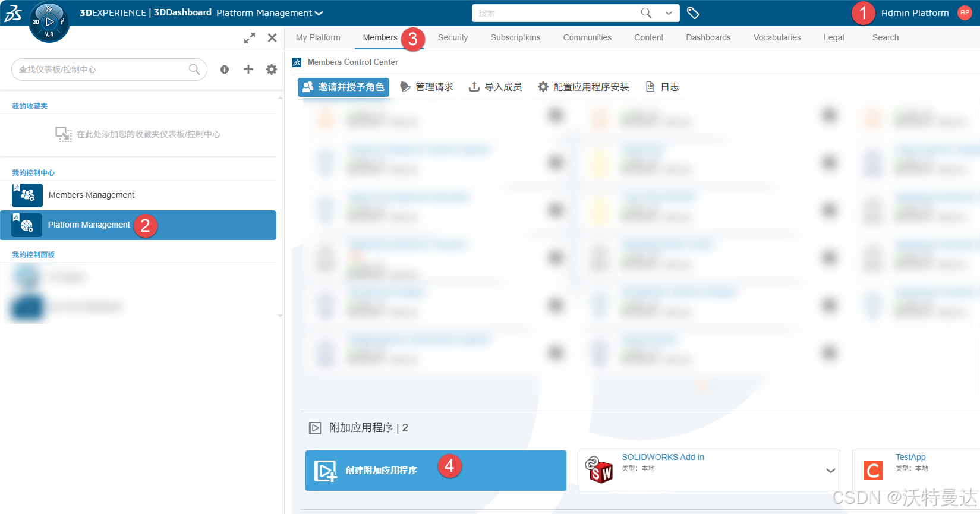Viewport: 980px width, 514px height.
Task: Click the dashboard search field
Action: click(x=109, y=70)
